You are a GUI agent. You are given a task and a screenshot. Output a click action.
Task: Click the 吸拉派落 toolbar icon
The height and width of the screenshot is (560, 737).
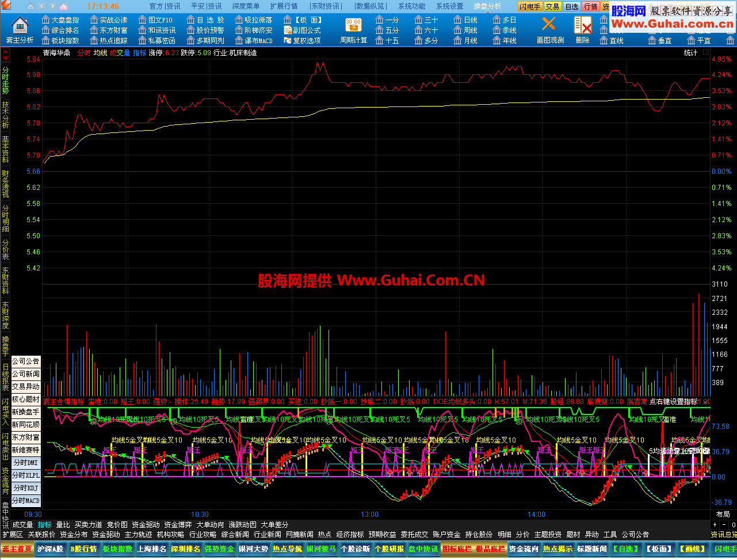(x=254, y=20)
